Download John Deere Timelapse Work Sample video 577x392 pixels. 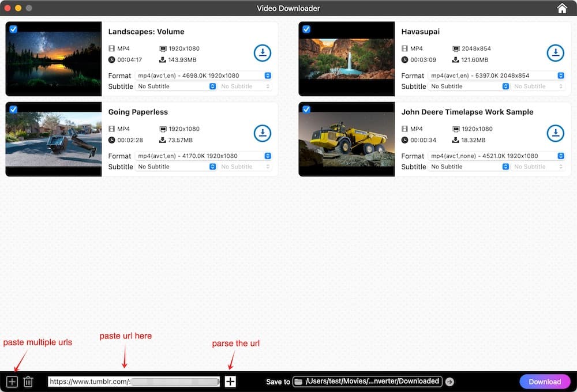pos(555,133)
